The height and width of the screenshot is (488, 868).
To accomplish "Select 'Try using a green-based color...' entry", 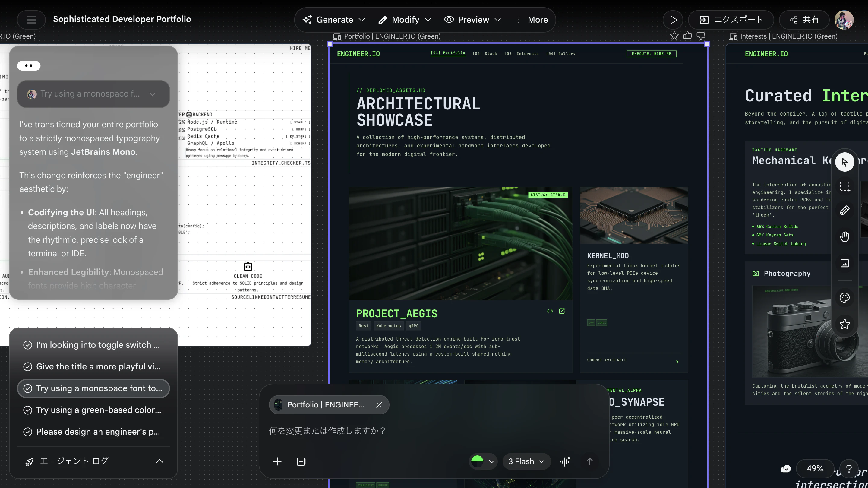I will point(93,410).
